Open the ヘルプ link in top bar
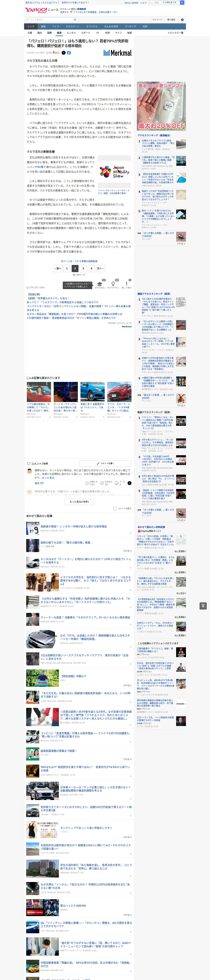Image resolution: width=210 pixels, height=980 pixels. click(x=143, y=3)
